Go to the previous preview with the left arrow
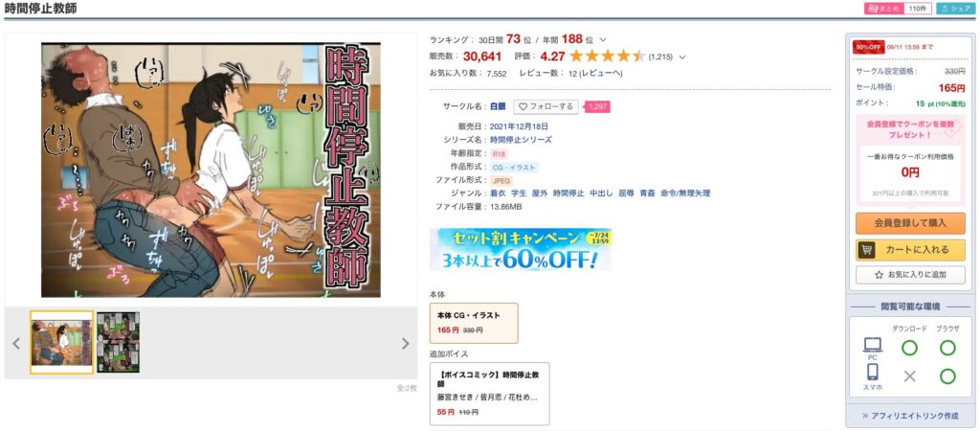The height and width of the screenshot is (431, 980). coord(16,343)
